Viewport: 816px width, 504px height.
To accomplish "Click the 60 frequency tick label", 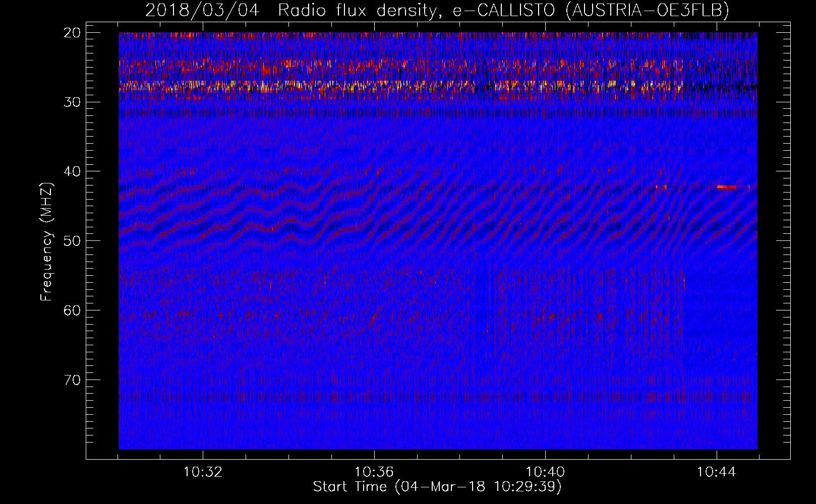I will pos(73,310).
